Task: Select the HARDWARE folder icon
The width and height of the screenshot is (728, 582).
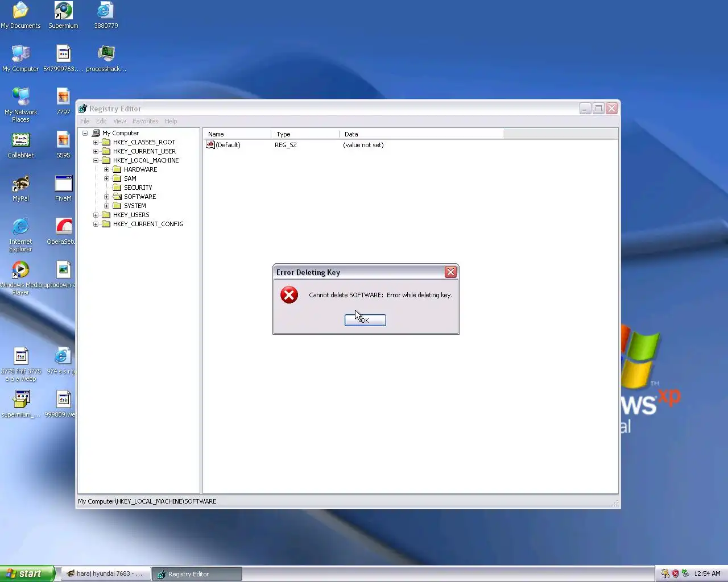Action: tap(117, 169)
